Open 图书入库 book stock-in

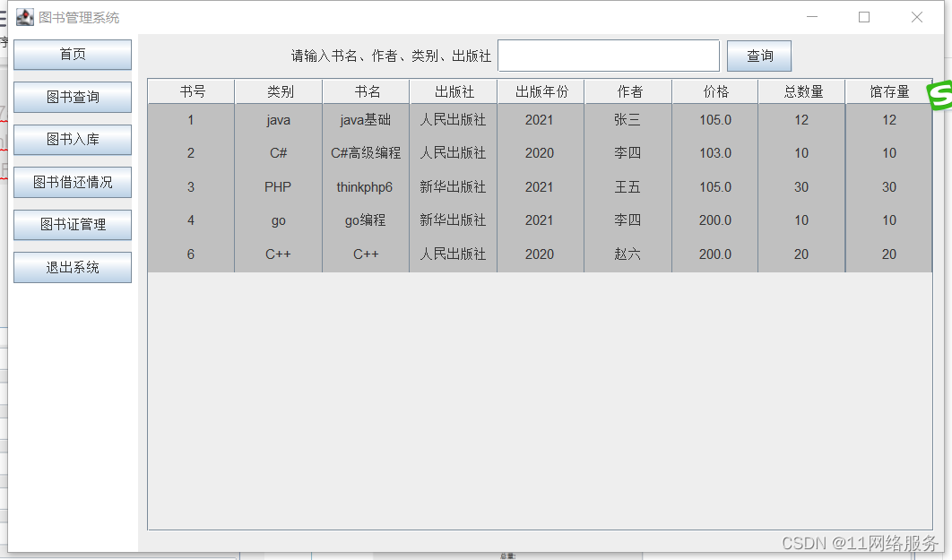73,140
